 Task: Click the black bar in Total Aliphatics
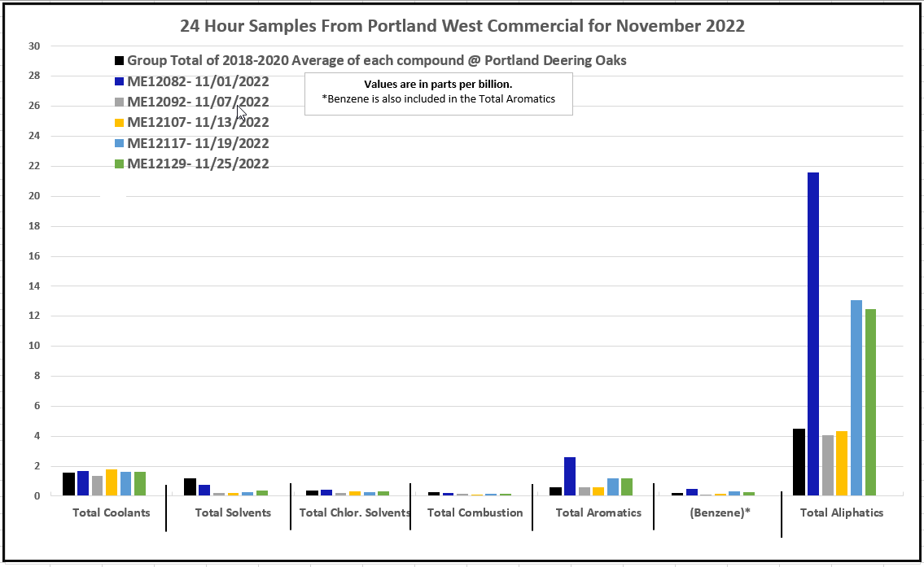point(799,461)
